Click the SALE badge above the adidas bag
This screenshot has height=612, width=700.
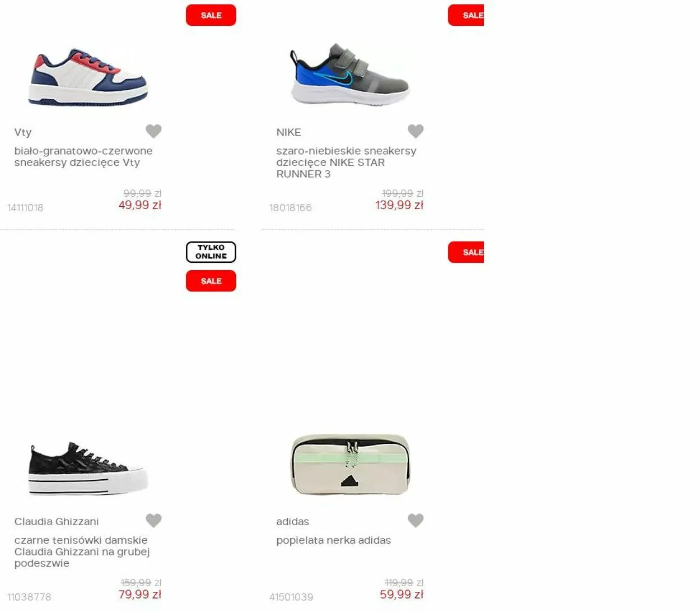pyautogui.click(x=466, y=252)
